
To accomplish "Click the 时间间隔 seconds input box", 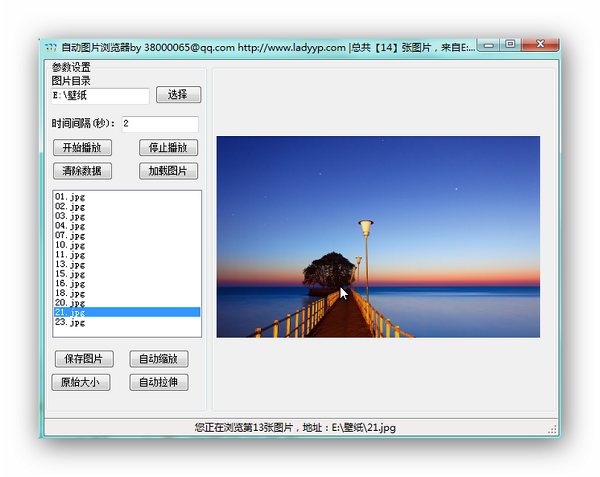I will click(x=159, y=124).
